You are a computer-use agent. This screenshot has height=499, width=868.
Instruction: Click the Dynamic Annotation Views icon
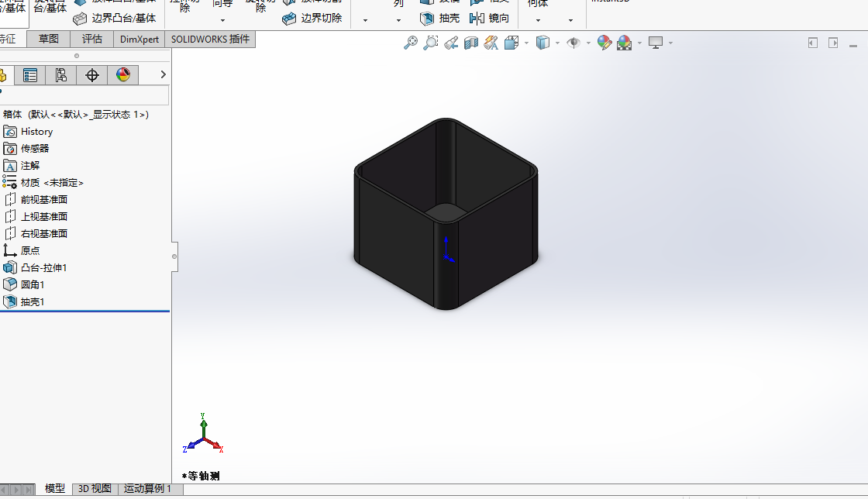[491, 43]
